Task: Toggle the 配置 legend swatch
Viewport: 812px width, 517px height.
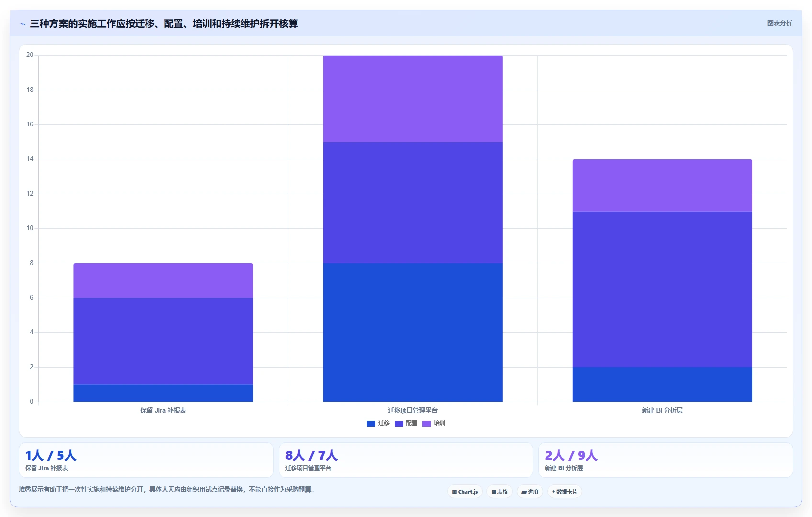Action: (x=398, y=424)
